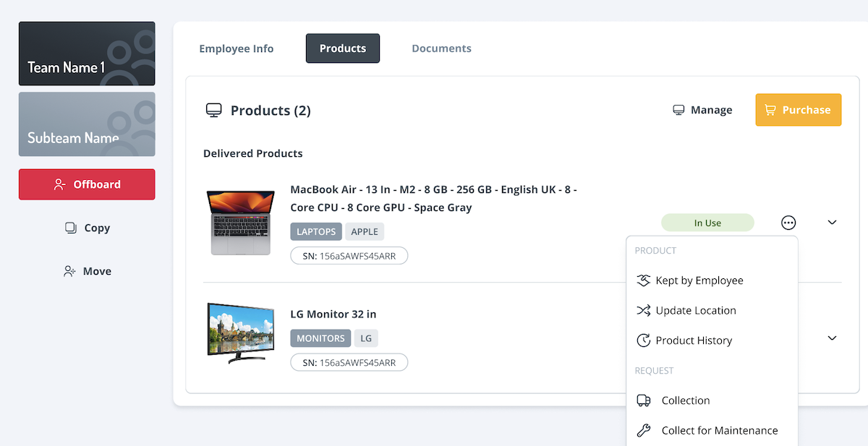Click the Delivered Products heading

pyautogui.click(x=253, y=153)
